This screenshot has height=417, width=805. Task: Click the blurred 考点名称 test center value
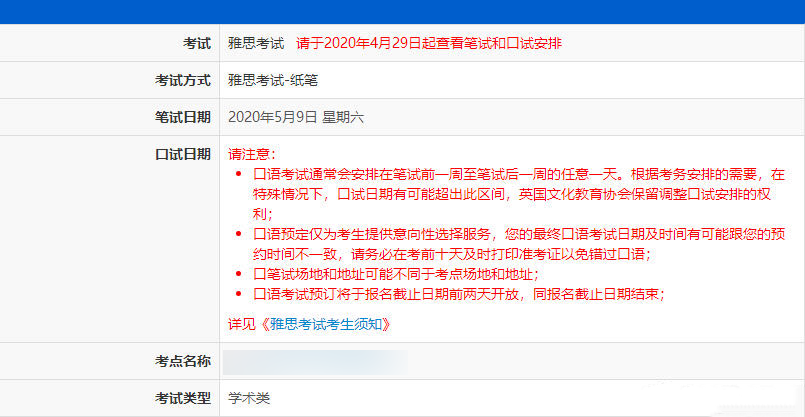(315, 362)
